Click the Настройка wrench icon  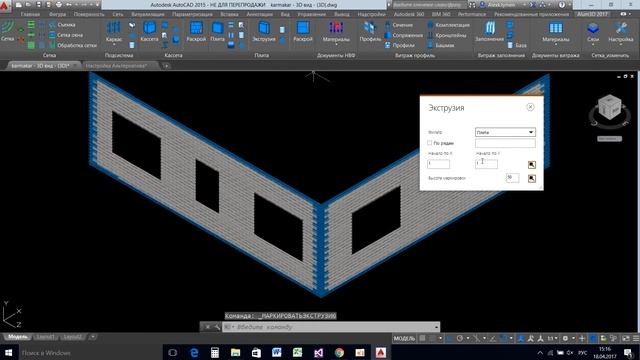(x=621, y=28)
